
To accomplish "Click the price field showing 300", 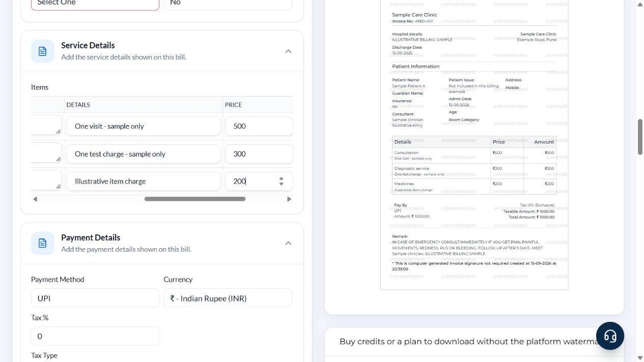I will [x=259, y=154].
